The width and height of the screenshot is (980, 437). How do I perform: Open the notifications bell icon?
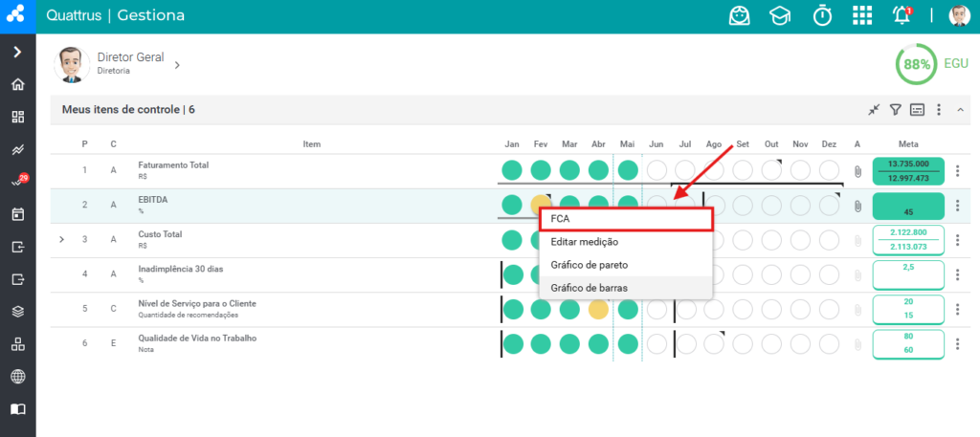point(902,15)
